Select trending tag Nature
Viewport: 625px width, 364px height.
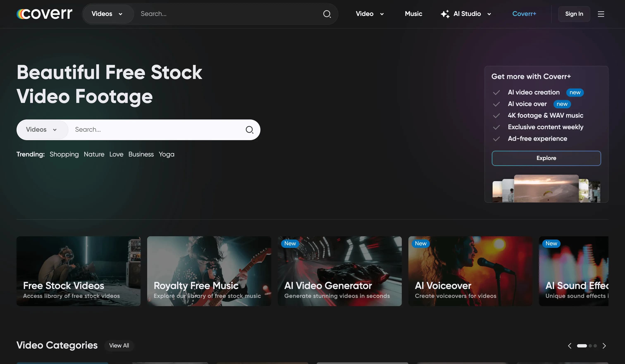click(x=94, y=154)
